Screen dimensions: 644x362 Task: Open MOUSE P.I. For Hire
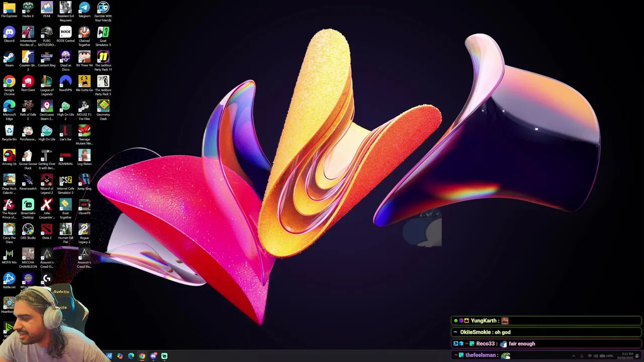coord(84,111)
